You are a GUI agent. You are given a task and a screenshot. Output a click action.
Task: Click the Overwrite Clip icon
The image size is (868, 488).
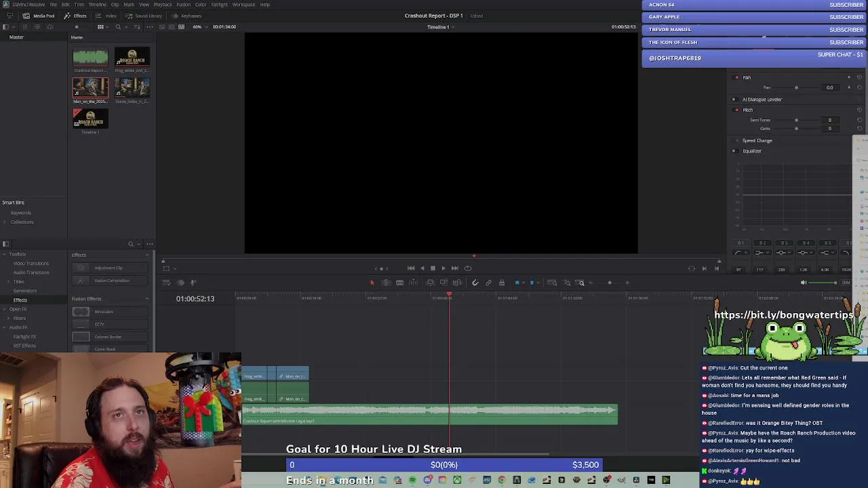pos(443,283)
